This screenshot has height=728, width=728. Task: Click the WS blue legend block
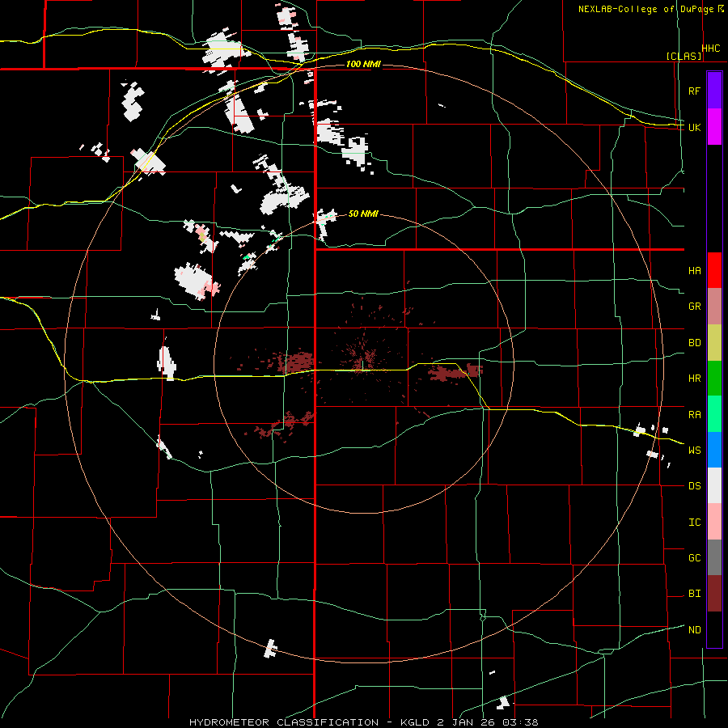click(714, 450)
